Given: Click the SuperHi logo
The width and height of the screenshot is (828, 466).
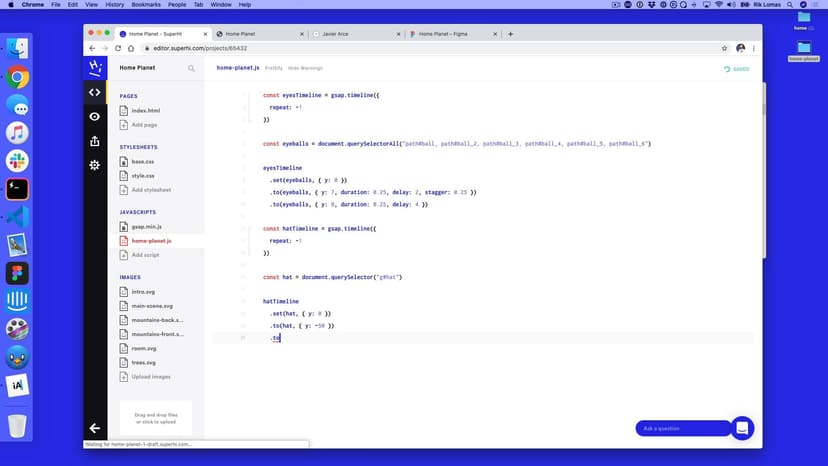Looking at the screenshot, I should (x=95, y=67).
